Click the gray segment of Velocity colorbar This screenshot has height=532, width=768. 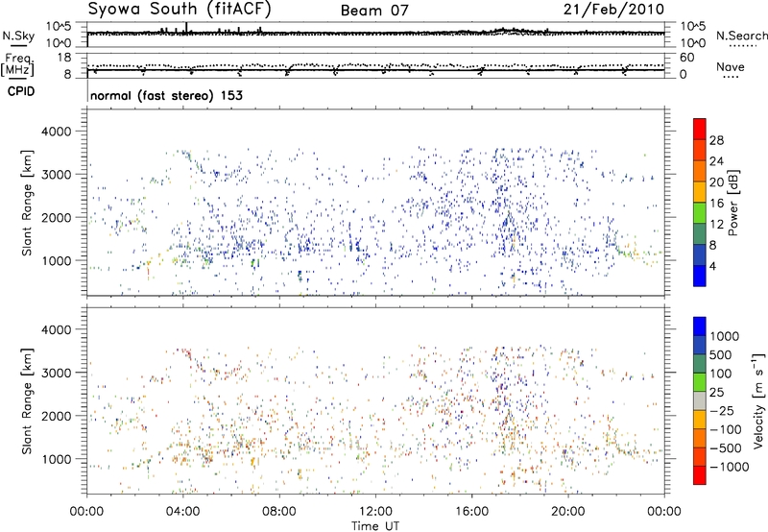tap(700, 400)
